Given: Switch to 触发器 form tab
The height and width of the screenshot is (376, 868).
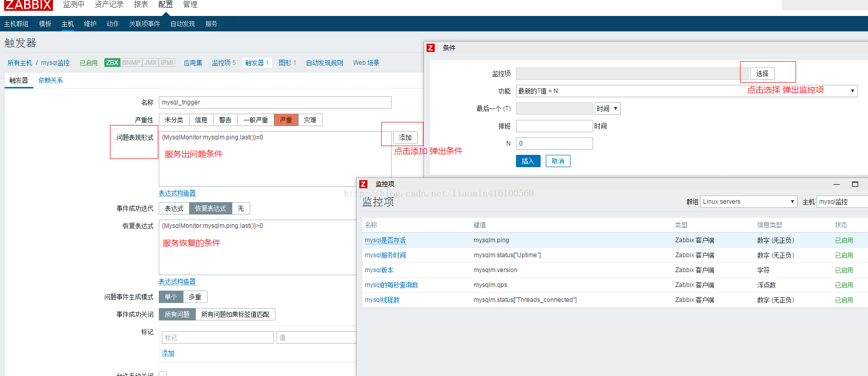Looking at the screenshot, I should coord(19,80).
